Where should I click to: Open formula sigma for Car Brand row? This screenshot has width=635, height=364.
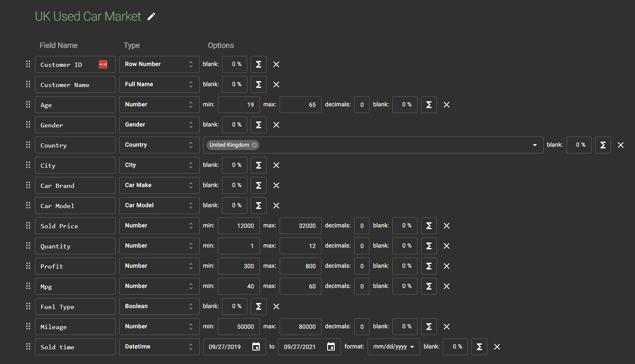259,185
